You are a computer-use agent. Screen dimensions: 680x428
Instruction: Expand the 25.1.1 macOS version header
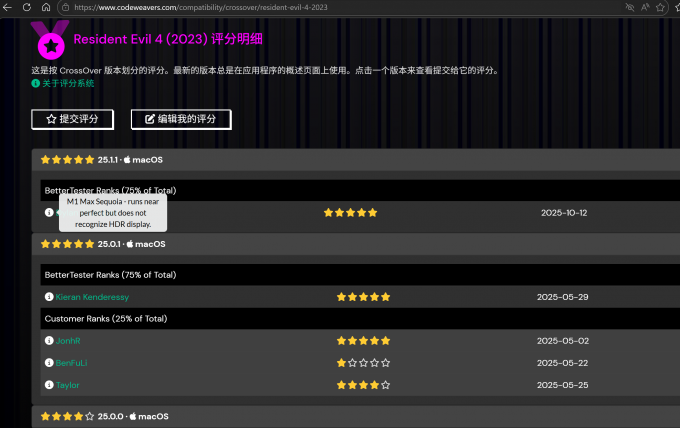click(x=356, y=160)
